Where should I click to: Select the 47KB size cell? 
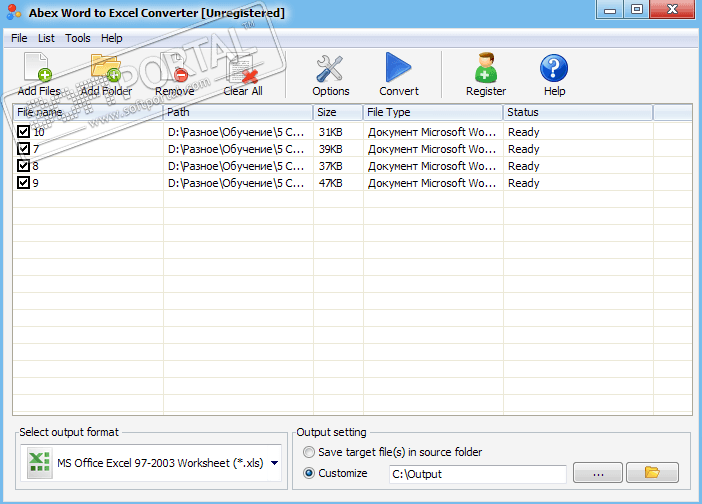point(330,183)
